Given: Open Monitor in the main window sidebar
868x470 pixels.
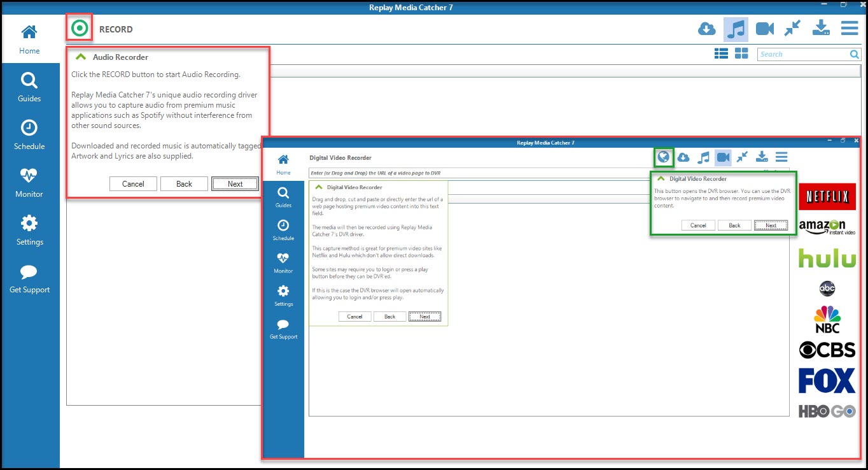Looking at the screenshot, I should pyautogui.click(x=29, y=183).
